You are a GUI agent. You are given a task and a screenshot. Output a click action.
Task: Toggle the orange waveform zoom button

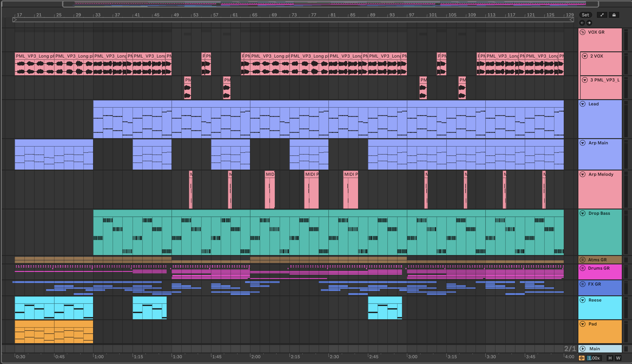[581, 358]
